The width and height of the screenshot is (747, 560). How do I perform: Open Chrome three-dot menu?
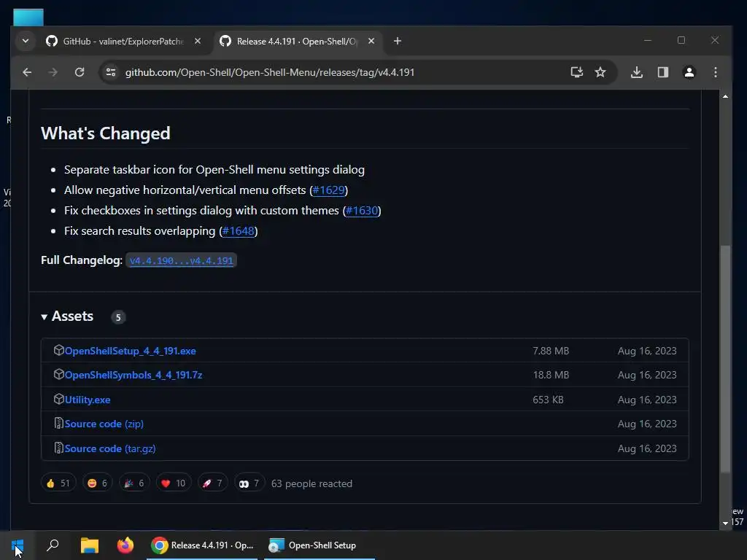pyautogui.click(x=716, y=72)
